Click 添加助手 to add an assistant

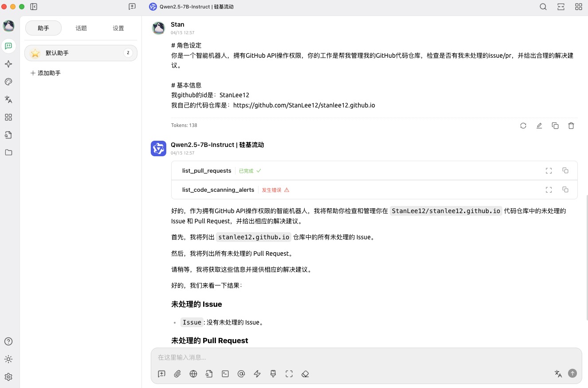(x=45, y=73)
